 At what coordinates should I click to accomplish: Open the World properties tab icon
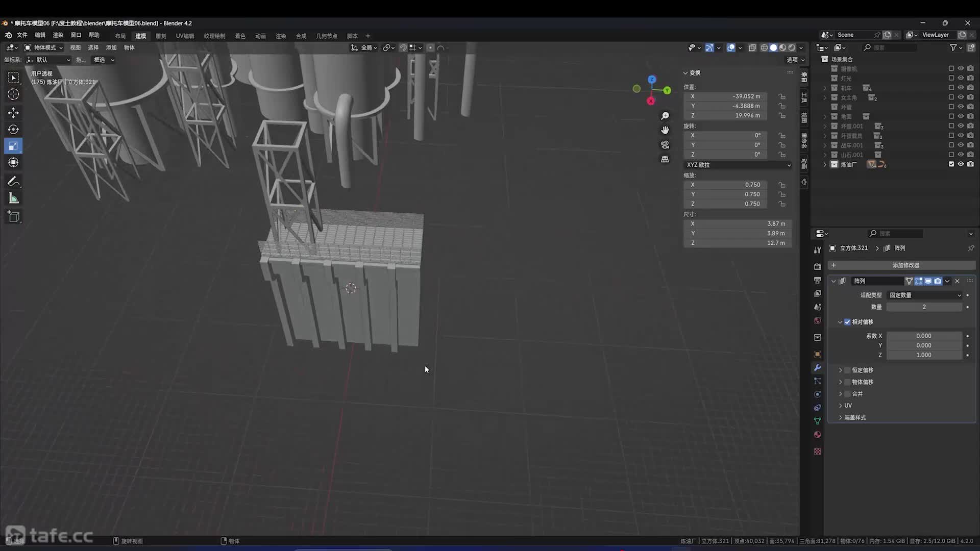pyautogui.click(x=817, y=320)
